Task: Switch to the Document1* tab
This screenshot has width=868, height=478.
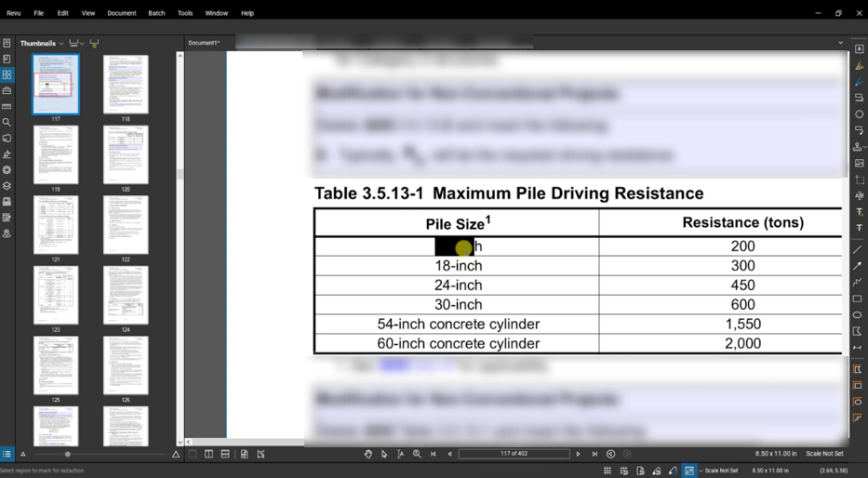Action: click(204, 43)
